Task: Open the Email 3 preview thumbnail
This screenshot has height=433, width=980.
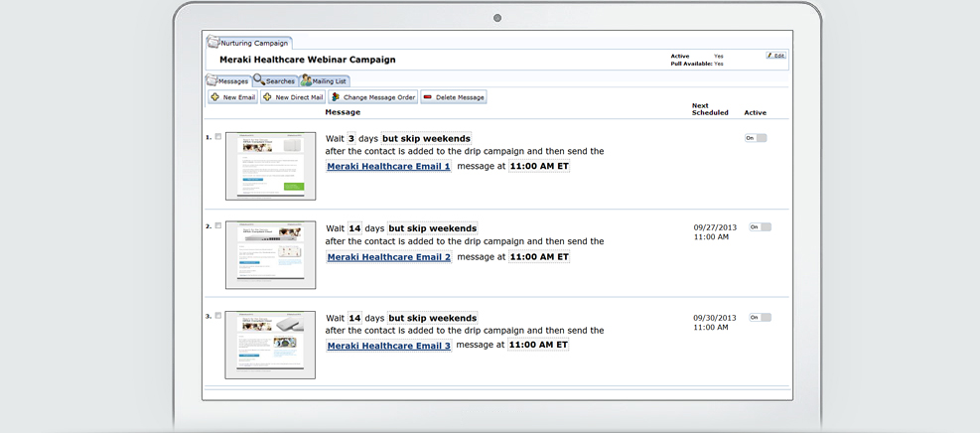Action: [270, 345]
